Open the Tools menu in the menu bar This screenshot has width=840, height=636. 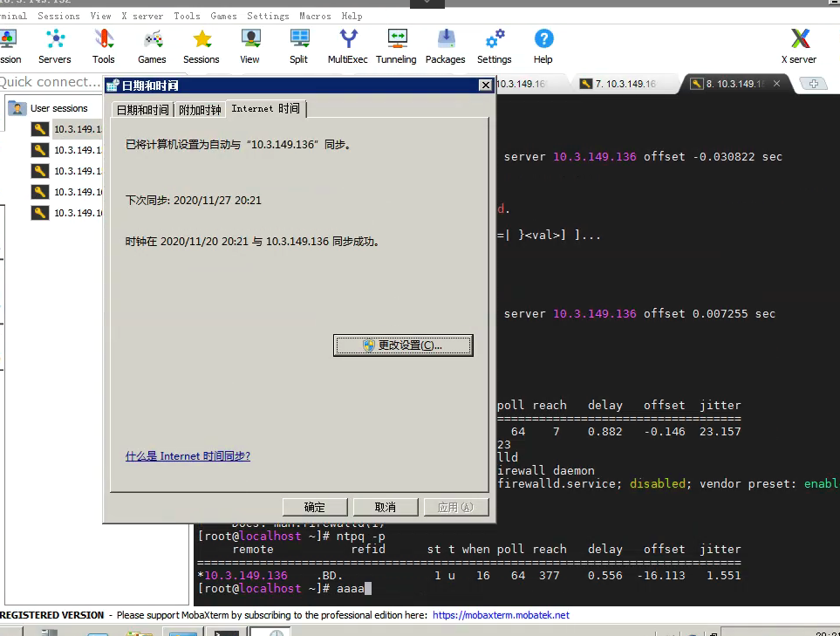coord(187,16)
